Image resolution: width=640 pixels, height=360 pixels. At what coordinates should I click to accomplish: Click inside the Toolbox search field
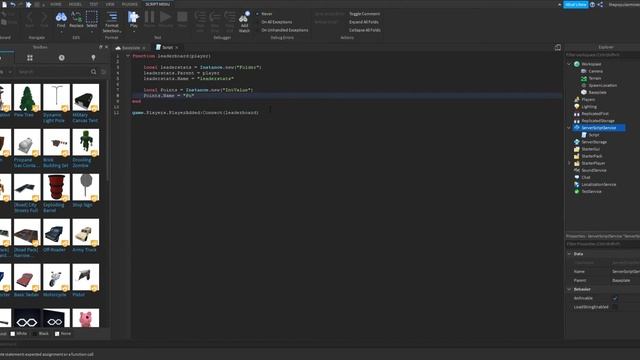click(x=53, y=72)
